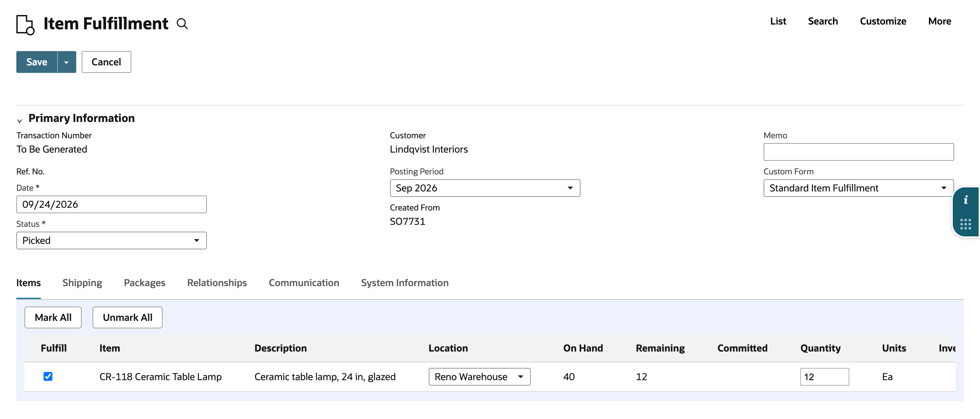Click the On Hand column header
980x419 pixels.
click(583, 348)
